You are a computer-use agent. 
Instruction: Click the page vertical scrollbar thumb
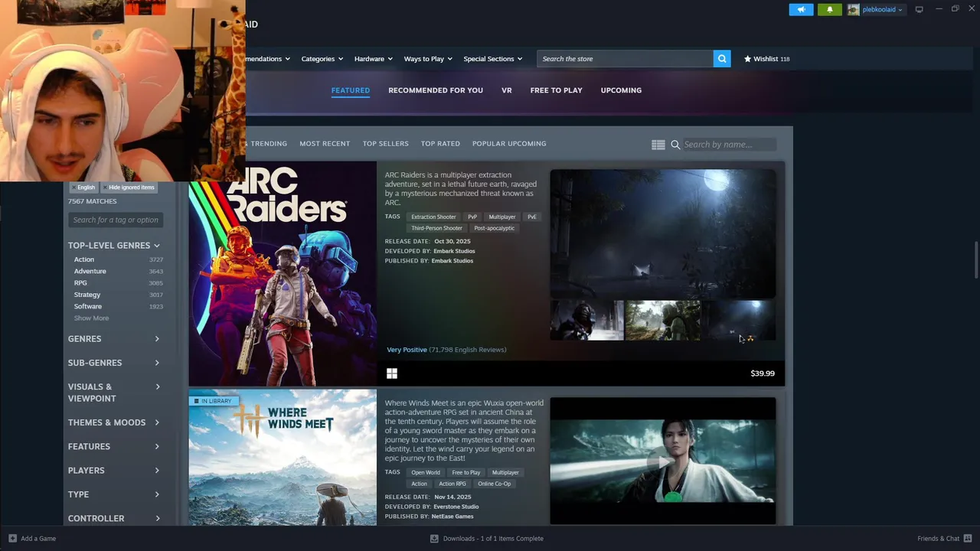[975, 260]
